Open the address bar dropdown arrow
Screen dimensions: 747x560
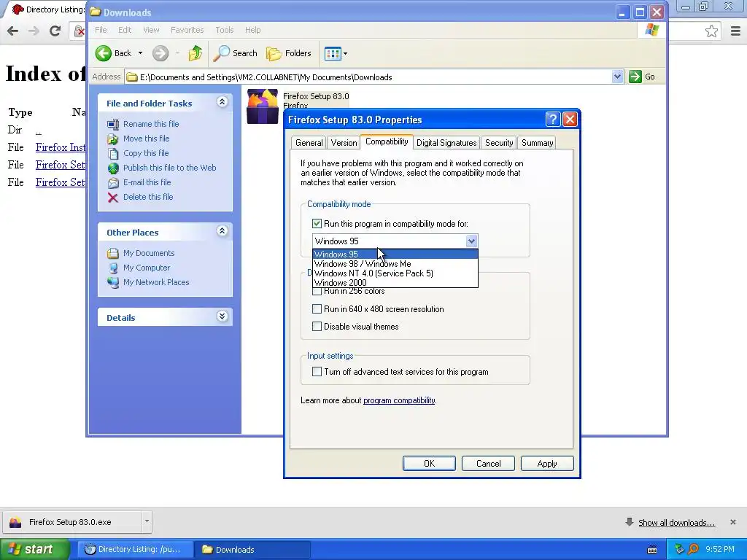(x=617, y=77)
